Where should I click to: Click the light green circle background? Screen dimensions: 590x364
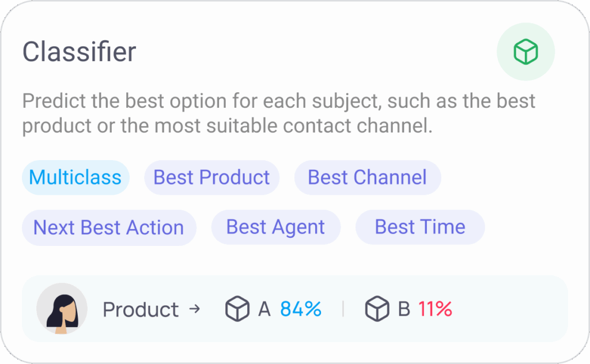(525, 52)
